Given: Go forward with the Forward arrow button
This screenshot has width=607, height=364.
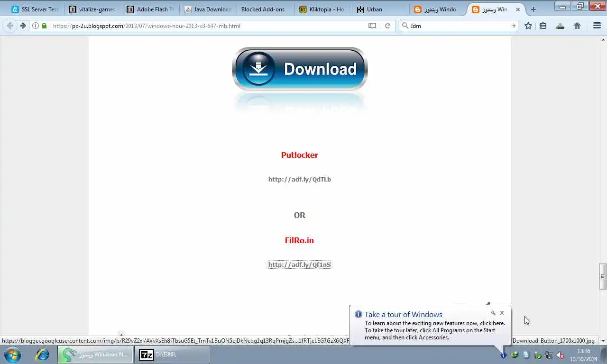Looking at the screenshot, I should click(23, 26).
